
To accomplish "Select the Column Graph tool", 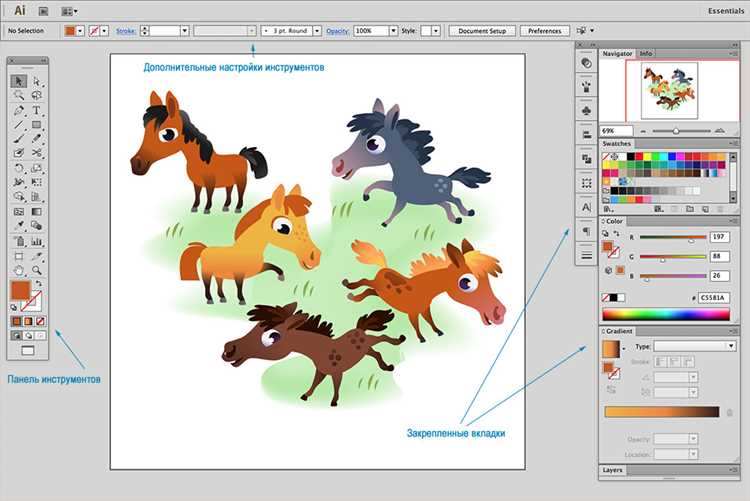I will (x=36, y=241).
